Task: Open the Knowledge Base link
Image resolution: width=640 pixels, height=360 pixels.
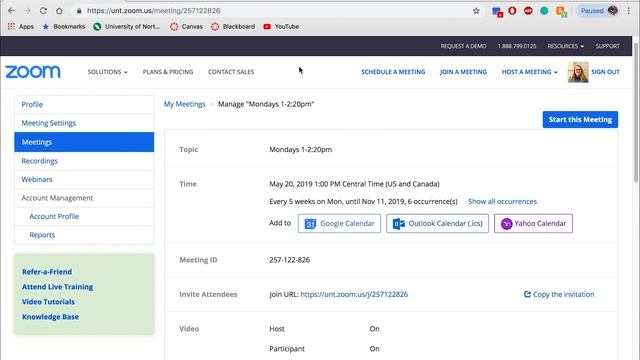Action: (x=50, y=317)
